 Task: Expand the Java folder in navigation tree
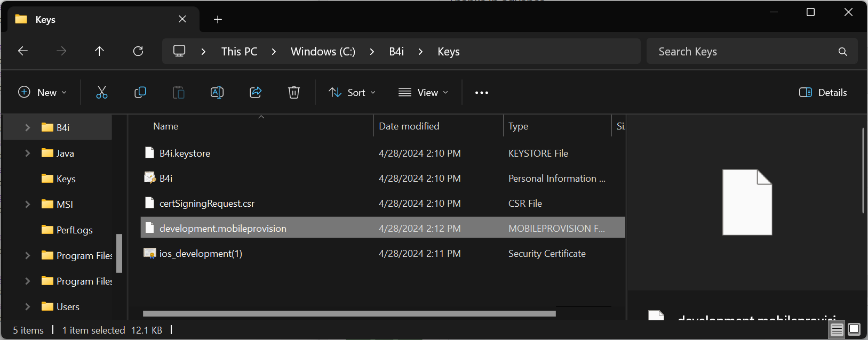pyautogui.click(x=28, y=153)
